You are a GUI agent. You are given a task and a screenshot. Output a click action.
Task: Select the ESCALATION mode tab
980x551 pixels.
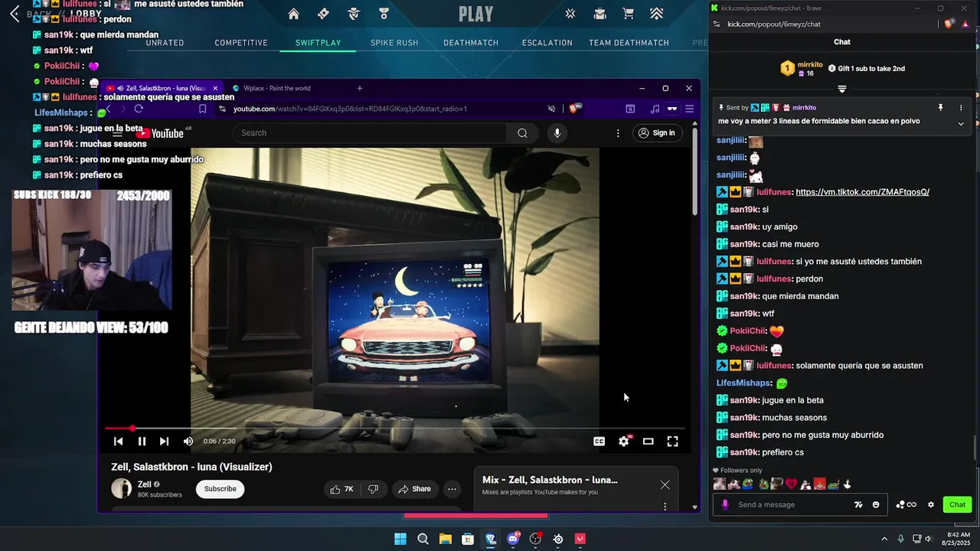pos(547,43)
